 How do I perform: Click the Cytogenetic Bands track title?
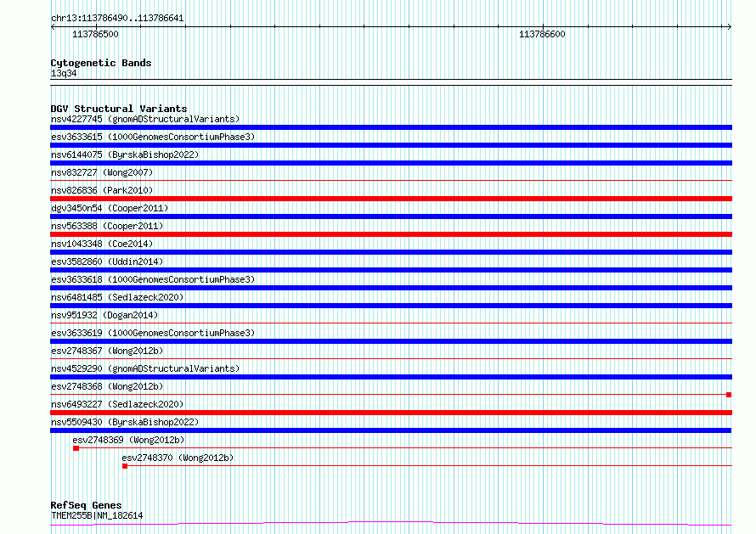click(x=101, y=63)
